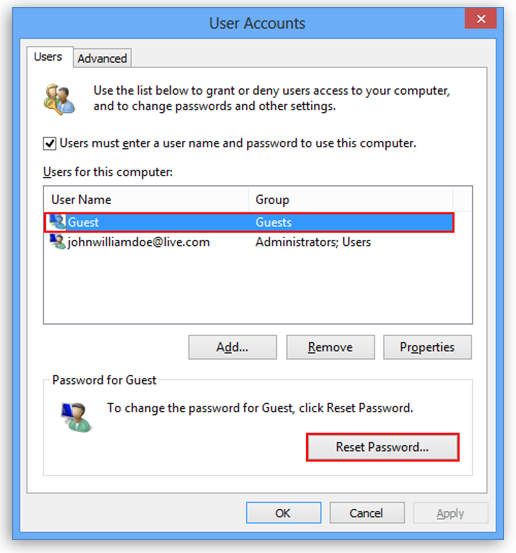
Task: Click the Apply button
Action: (450, 513)
